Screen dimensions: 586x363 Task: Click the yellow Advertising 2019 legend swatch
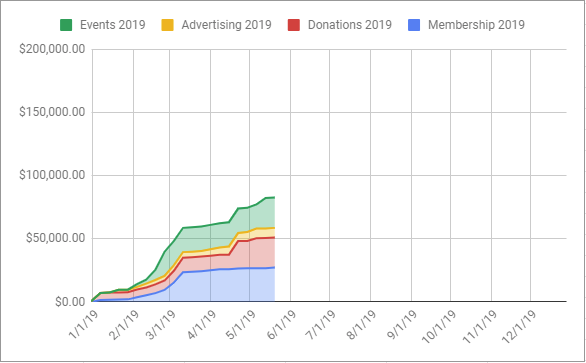(x=167, y=25)
